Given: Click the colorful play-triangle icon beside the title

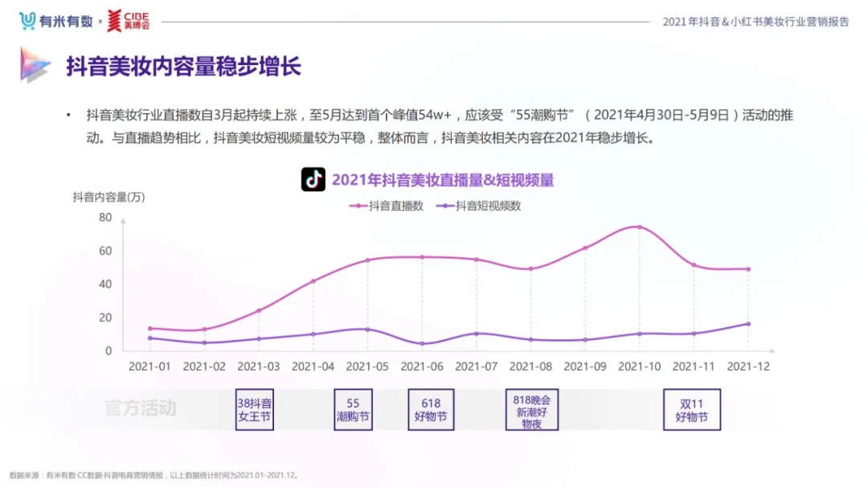Looking at the screenshot, I should 35,65.
